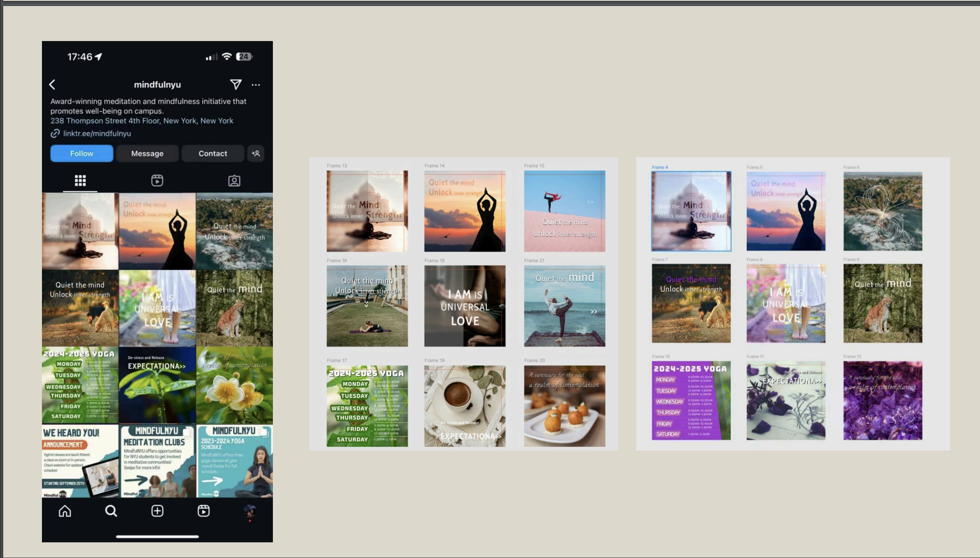Select the coffee cup Frame 19 image

click(465, 406)
